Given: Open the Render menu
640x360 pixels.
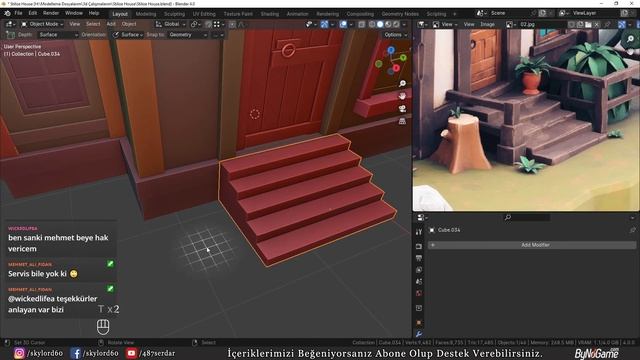Looking at the screenshot, I should point(51,13).
